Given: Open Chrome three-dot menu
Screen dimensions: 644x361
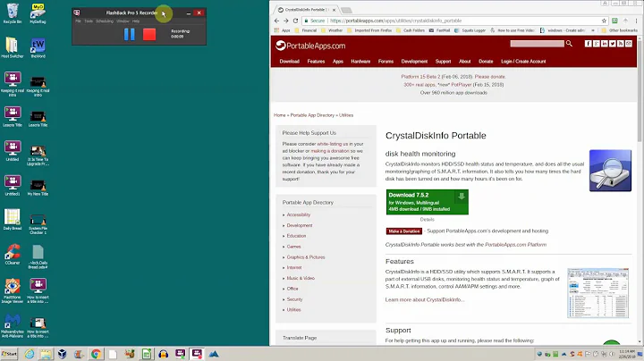Looking at the screenshot, I should (x=636, y=21).
